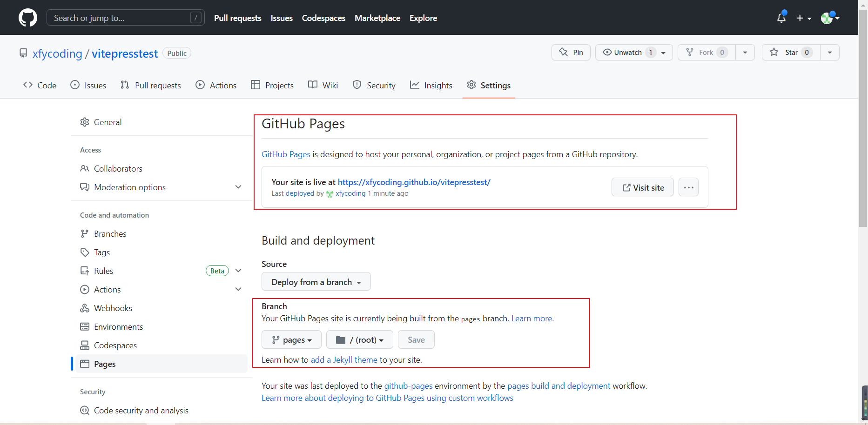Open the add a Jekyll theme link
Image resolution: width=868 pixels, height=425 pixels.
coord(344,360)
